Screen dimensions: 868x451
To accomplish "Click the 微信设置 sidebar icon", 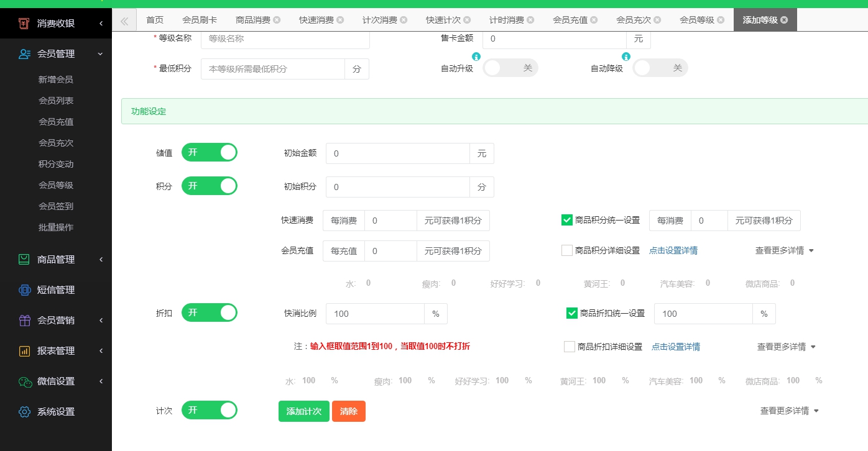I will pos(24,381).
